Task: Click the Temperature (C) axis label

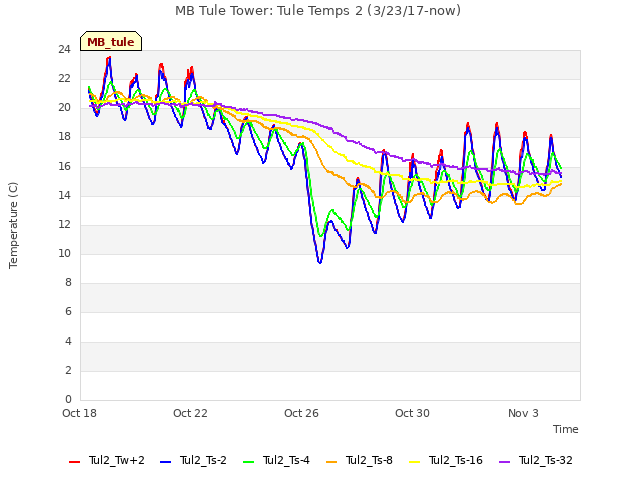Action: point(13,225)
